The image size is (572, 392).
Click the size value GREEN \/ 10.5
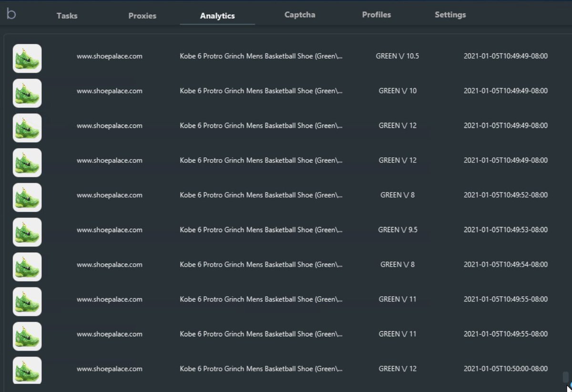(398, 56)
